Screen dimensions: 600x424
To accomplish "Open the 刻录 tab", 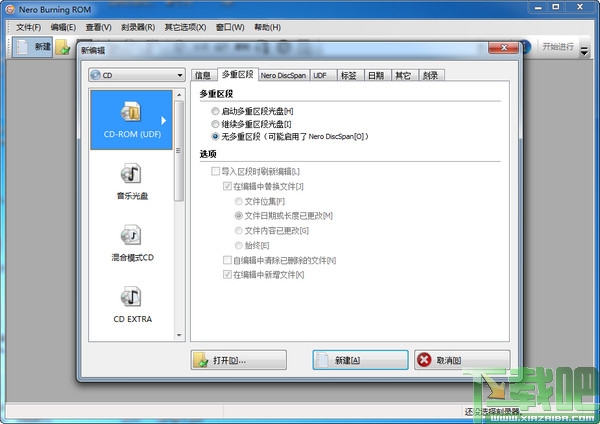I will (431, 75).
